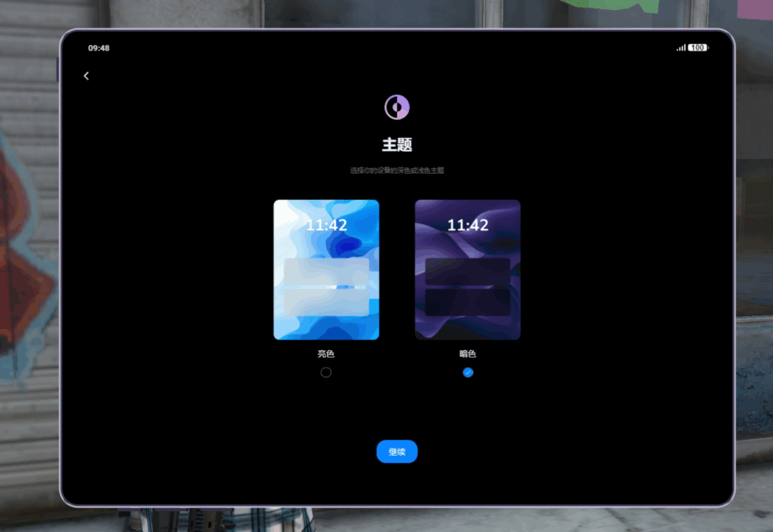Choose the purple dark theme preview

(468, 269)
